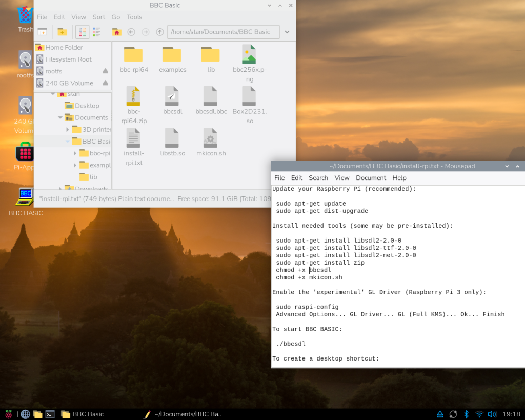
Task: Open the terminal from the taskbar
Action: coord(50,414)
